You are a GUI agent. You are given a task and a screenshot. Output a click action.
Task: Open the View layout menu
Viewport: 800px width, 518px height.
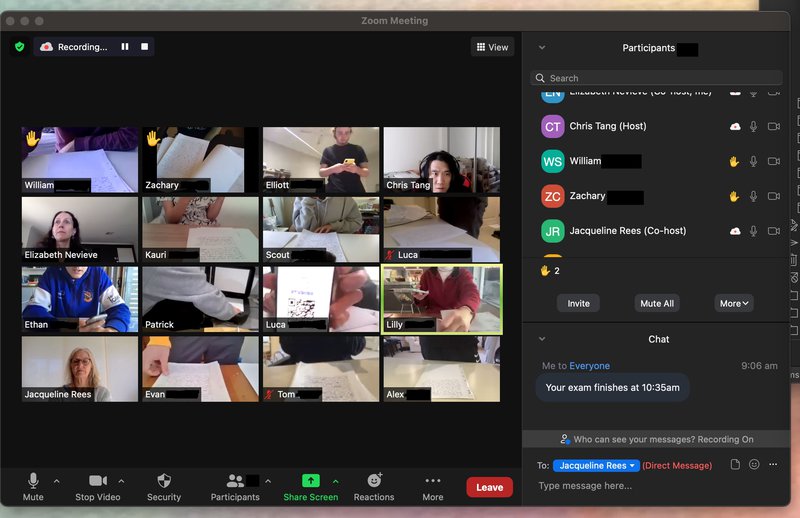tap(492, 47)
